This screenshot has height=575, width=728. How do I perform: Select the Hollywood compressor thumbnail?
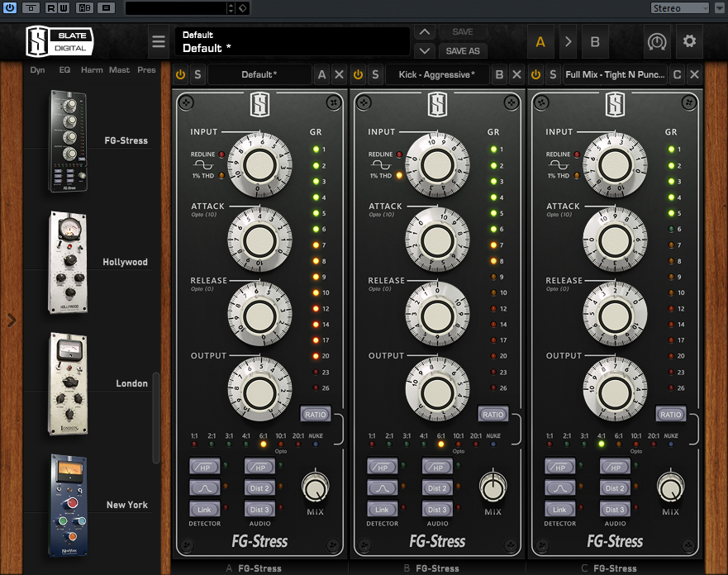click(x=68, y=261)
